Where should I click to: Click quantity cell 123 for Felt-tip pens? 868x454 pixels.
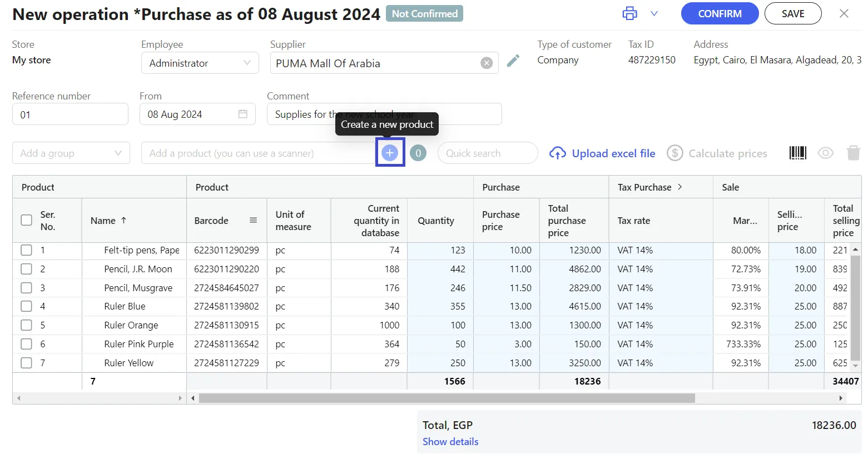pos(440,250)
